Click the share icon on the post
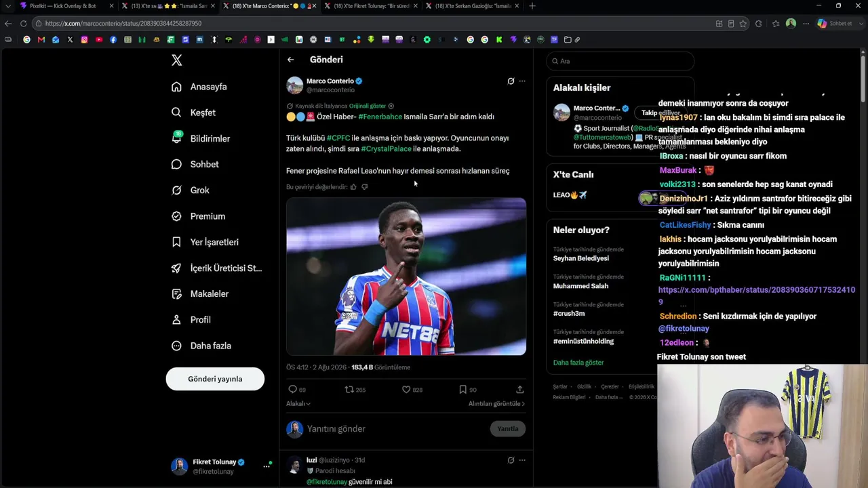The width and height of the screenshot is (868, 488). 520,390
